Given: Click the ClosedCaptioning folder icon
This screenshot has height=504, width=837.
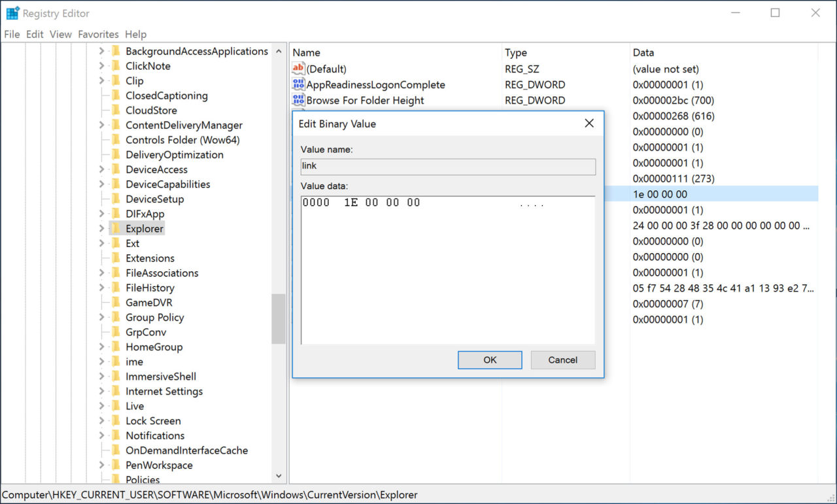Looking at the screenshot, I should pos(116,95).
